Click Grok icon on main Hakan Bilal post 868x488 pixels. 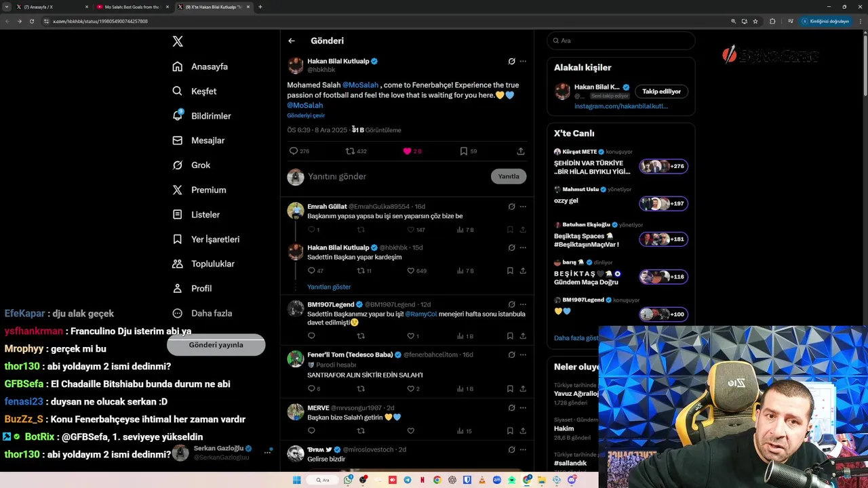(512, 61)
